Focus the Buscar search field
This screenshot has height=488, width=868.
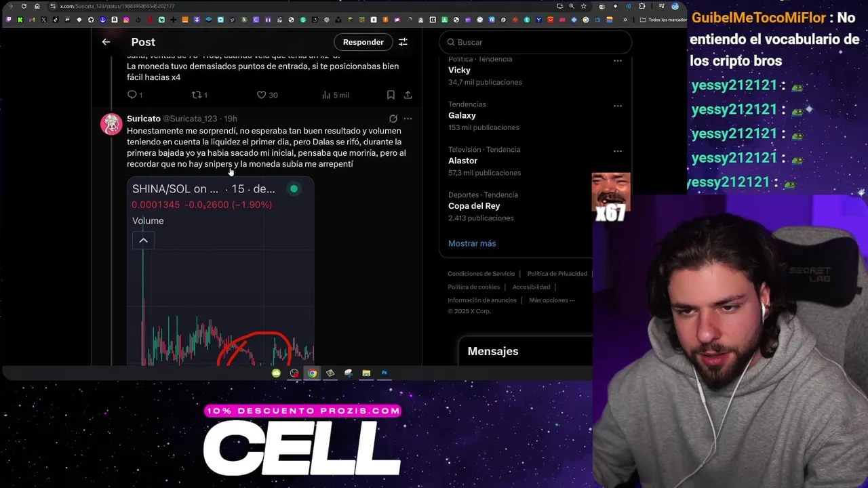pyautogui.click(x=535, y=42)
